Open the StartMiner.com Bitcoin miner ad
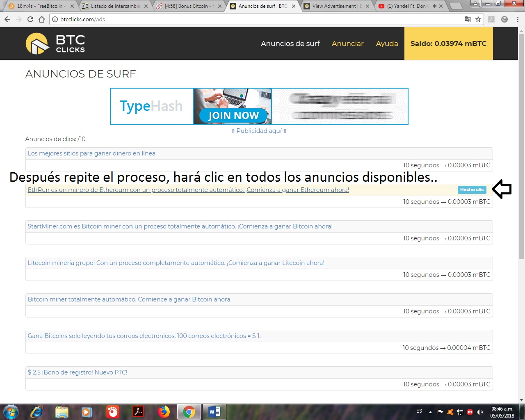 (180, 226)
